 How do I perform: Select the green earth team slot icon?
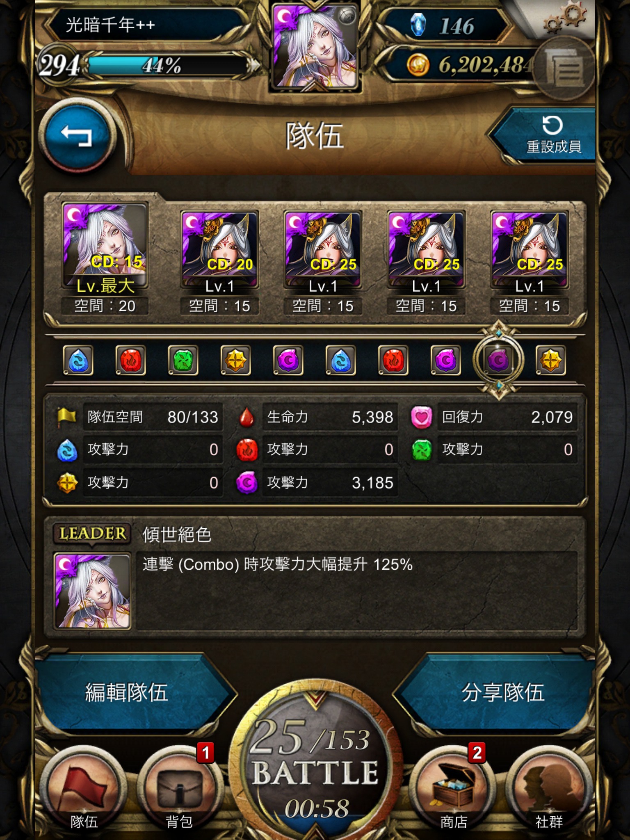click(183, 360)
